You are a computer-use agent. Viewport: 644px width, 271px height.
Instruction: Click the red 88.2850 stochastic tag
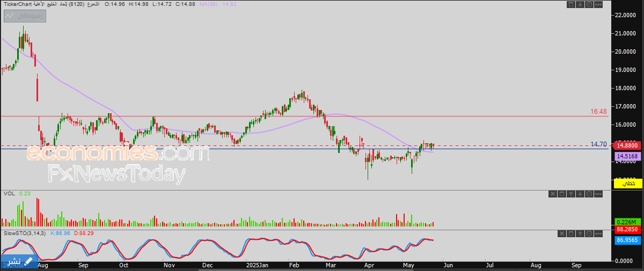(628, 229)
